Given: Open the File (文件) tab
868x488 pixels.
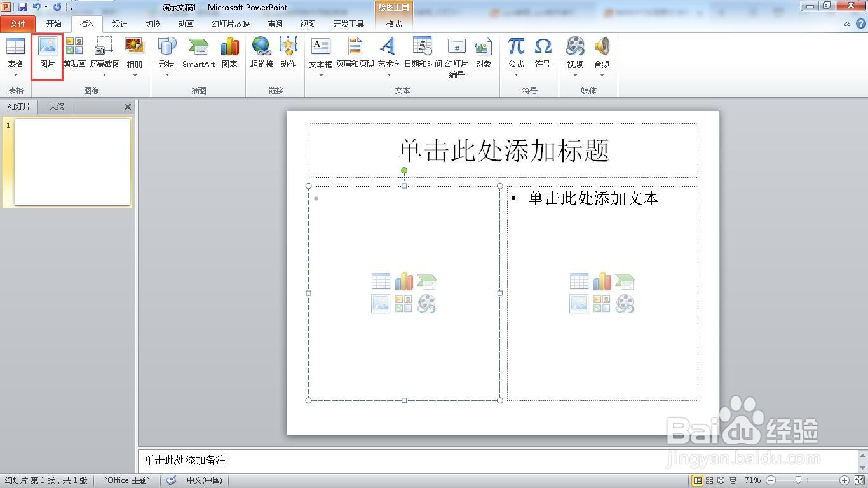Looking at the screenshot, I should pyautogui.click(x=18, y=24).
